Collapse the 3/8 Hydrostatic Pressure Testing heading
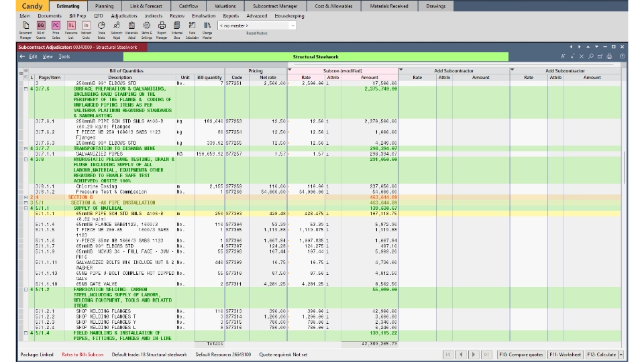 click(25, 160)
